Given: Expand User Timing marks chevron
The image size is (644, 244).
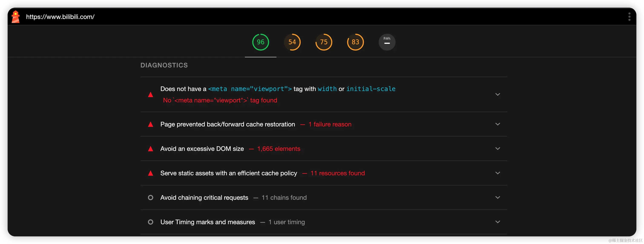Looking at the screenshot, I should (497, 222).
